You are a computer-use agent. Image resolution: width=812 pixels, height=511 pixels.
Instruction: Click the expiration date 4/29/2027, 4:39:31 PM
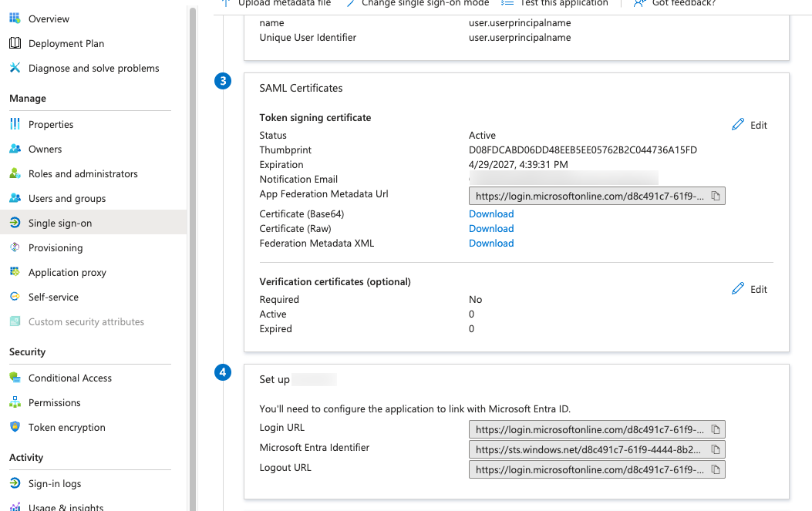tap(518, 164)
